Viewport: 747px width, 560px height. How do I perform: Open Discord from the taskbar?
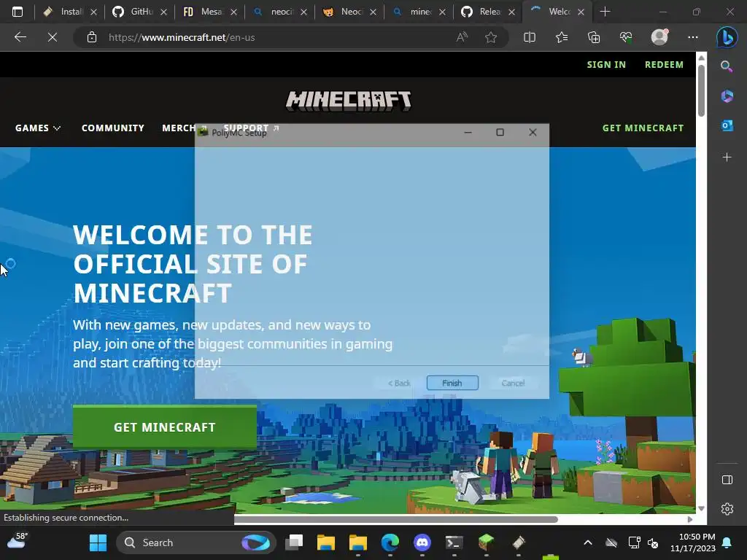point(422,542)
